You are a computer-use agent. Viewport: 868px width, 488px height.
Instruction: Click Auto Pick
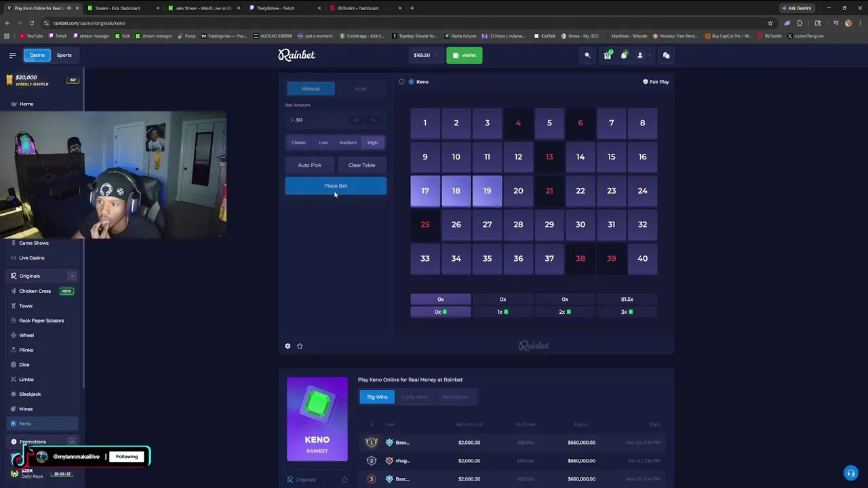coord(309,165)
